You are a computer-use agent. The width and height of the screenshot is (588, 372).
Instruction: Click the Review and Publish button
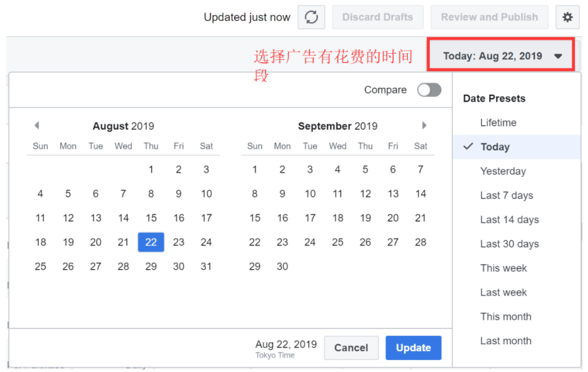490,17
